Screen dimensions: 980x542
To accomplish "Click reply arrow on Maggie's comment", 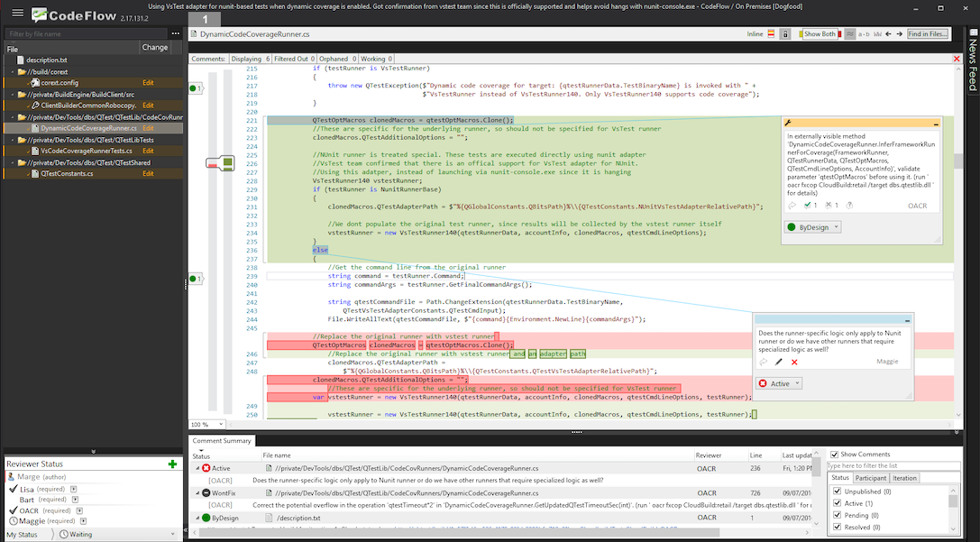I will pyautogui.click(x=763, y=362).
